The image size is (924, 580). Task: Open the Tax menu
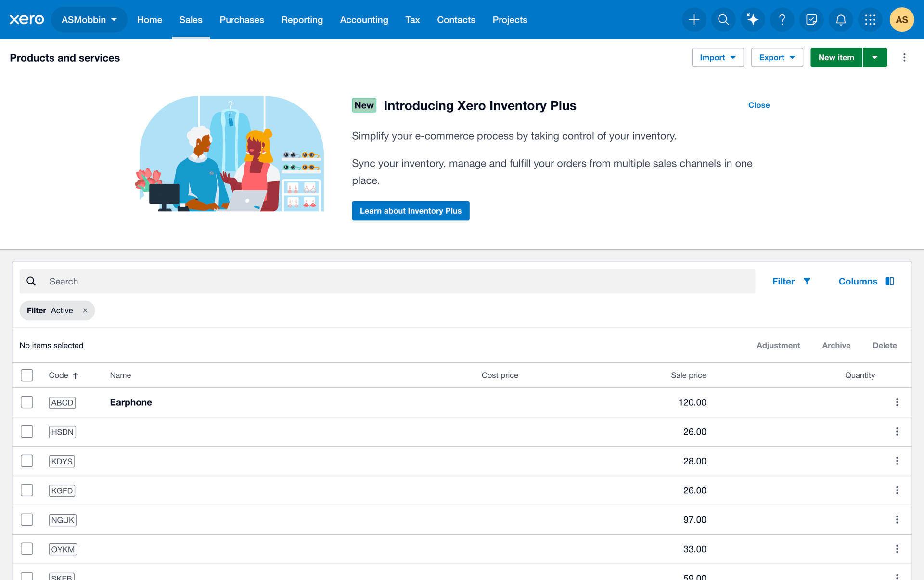pos(412,20)
